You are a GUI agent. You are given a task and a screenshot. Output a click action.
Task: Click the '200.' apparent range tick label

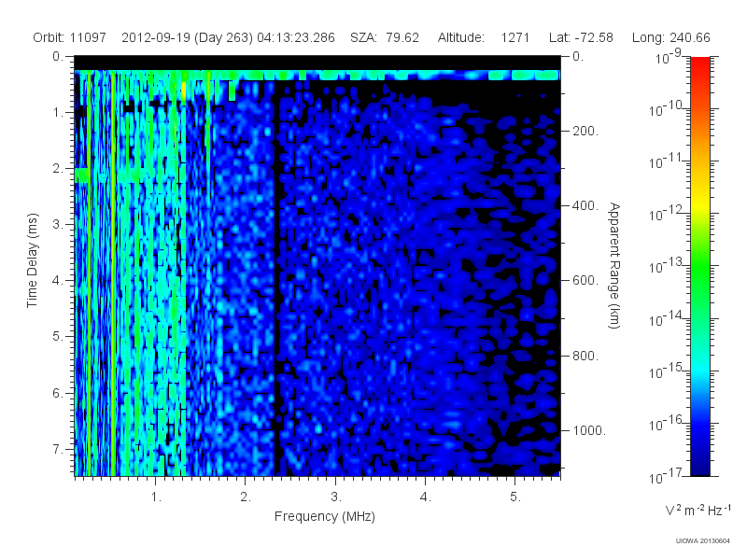[x=585, y=131]
